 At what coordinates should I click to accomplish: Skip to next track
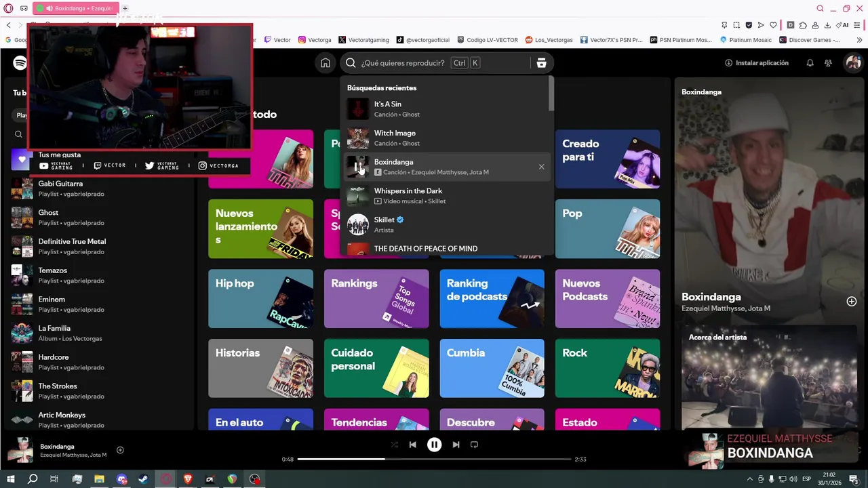coord(456,445)
